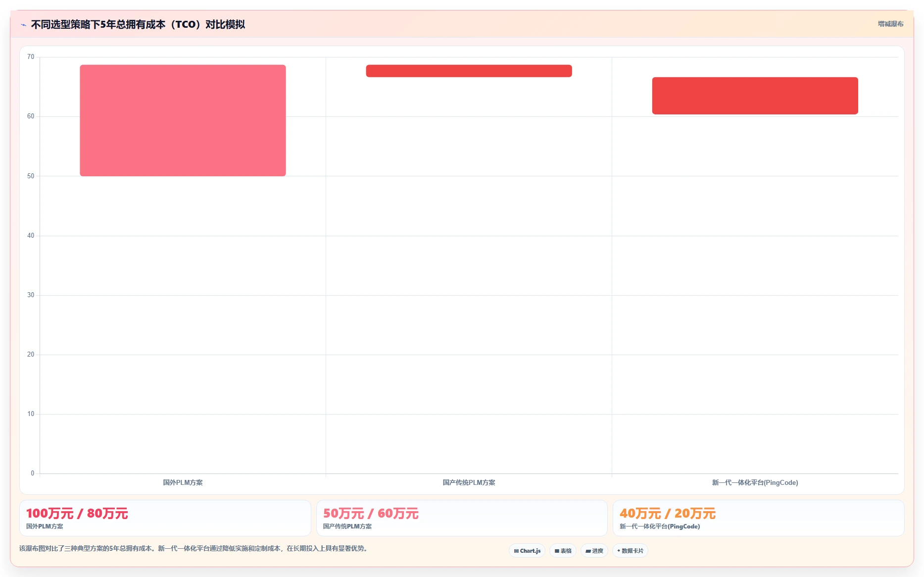
Task: Open the 50万元 / 60万元 data card
Action: coord(462,518)
